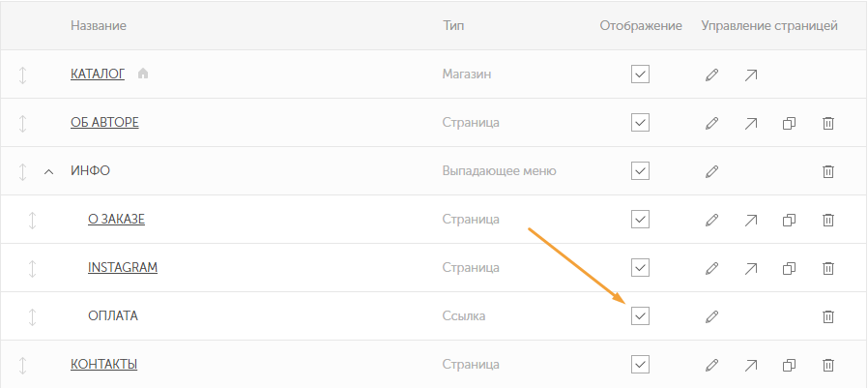This screenshot has width=868, height=388.
Task: Collapse the ИНФО dropdown menu chevron
Action: [48, 172]
